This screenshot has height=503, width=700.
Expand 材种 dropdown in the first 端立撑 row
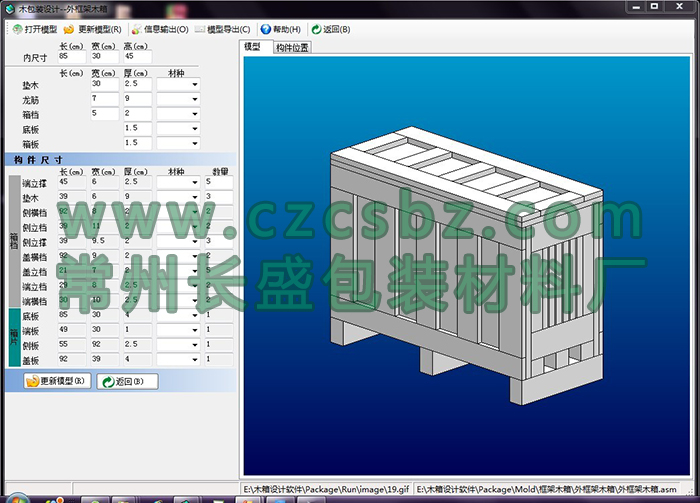(x=195, y=182)
